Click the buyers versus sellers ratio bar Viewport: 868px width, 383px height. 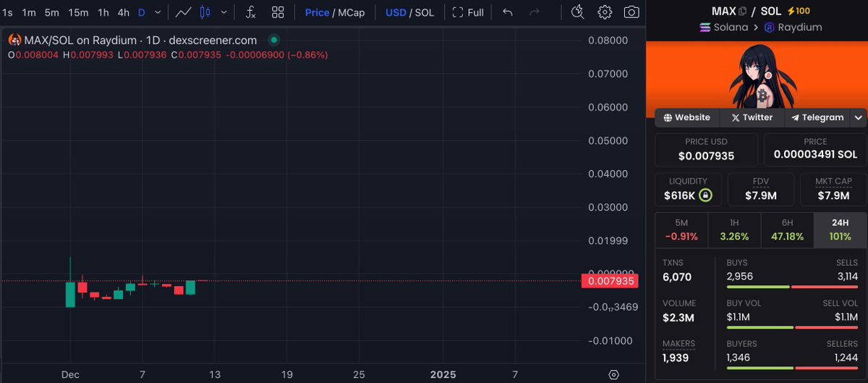pyautogui.click(x=792, y=368)
